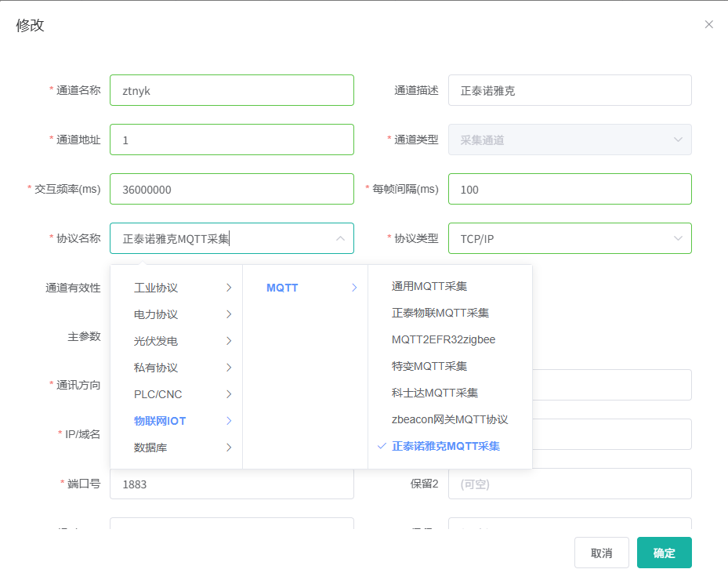Expand 光伏发电 submenu arrow
This screenshot has width=728, height=580.
coord(229,341)
